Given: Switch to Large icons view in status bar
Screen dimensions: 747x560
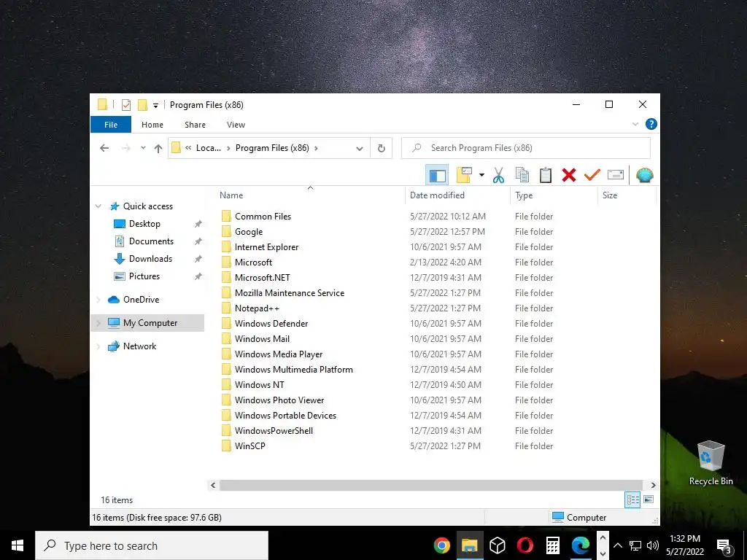Looking at the screenshot, I should [x=649, y=499].
